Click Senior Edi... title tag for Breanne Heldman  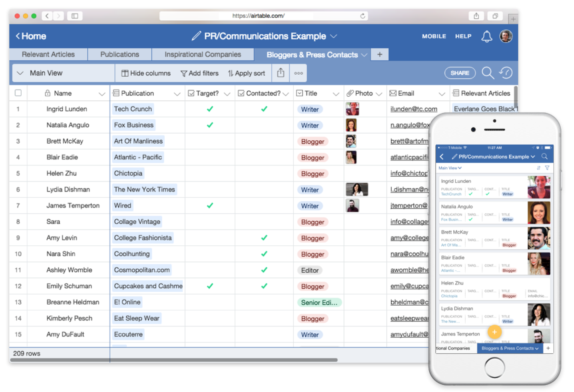coord(319,302)
